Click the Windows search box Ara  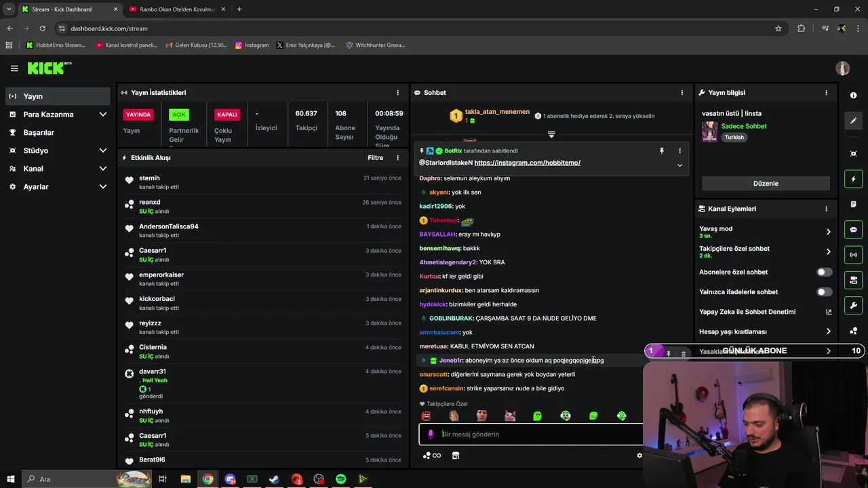88,479
